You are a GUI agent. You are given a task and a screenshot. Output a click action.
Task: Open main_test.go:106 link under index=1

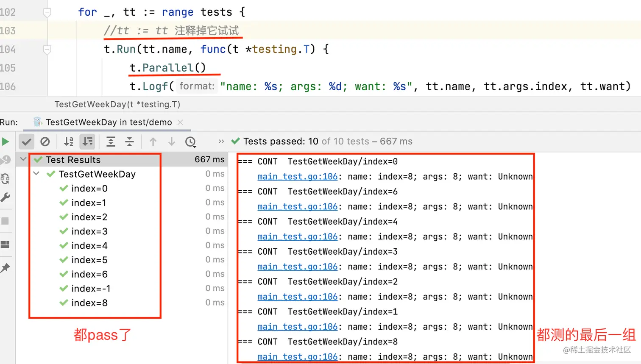click(298, 327)
